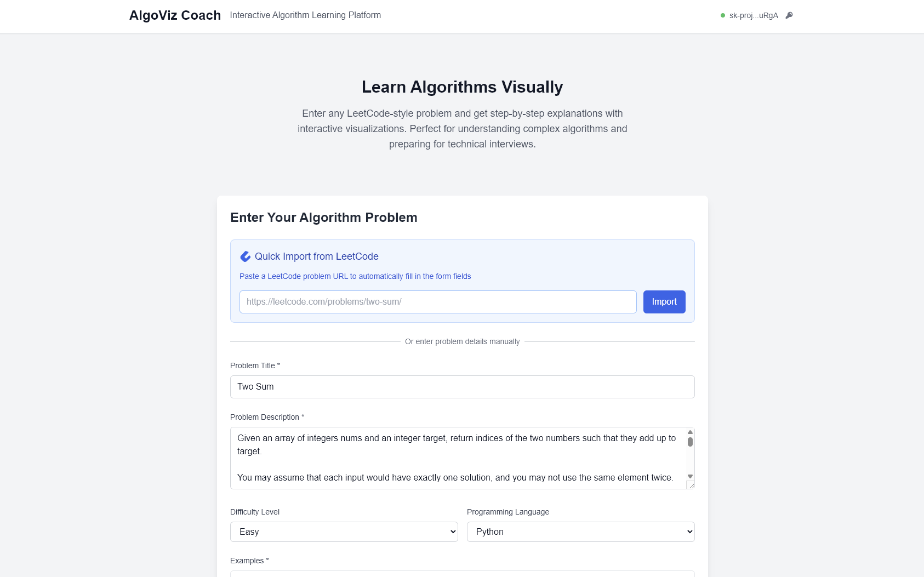Click the Import button

pos(664,302)
